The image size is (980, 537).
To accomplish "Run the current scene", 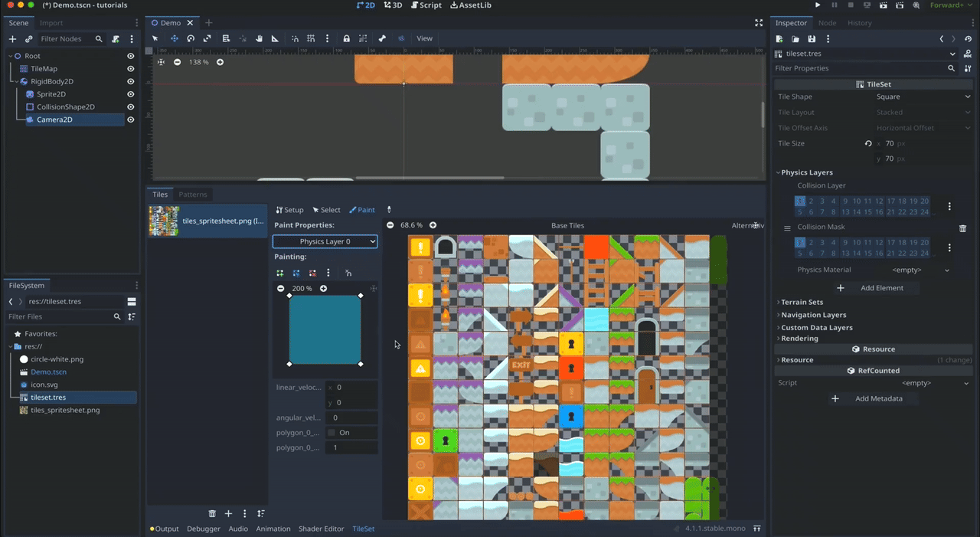I will tap(884, 5).
